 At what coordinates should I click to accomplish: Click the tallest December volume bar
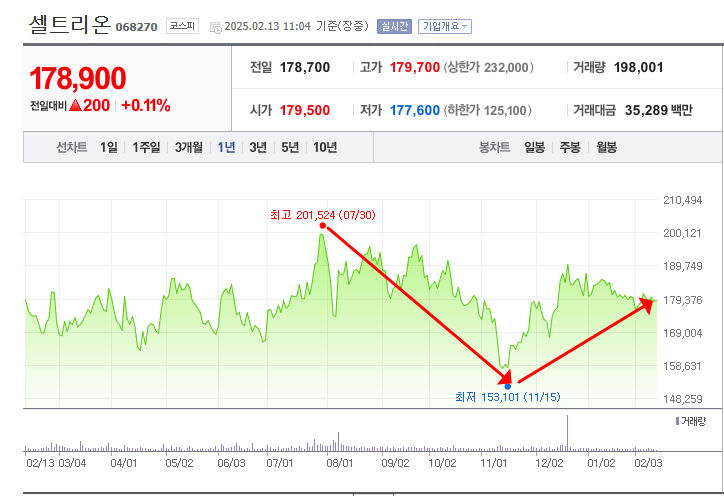[567, 433]
